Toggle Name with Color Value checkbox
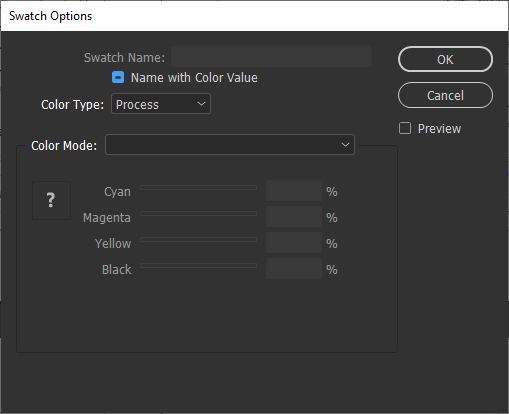 tap(118, 77)
